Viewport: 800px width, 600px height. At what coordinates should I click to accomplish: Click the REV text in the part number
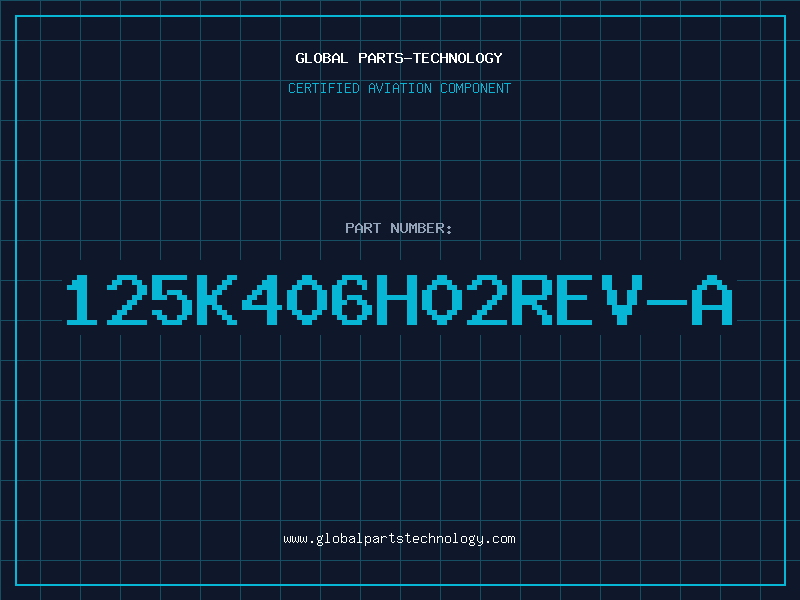pos(577,300)
